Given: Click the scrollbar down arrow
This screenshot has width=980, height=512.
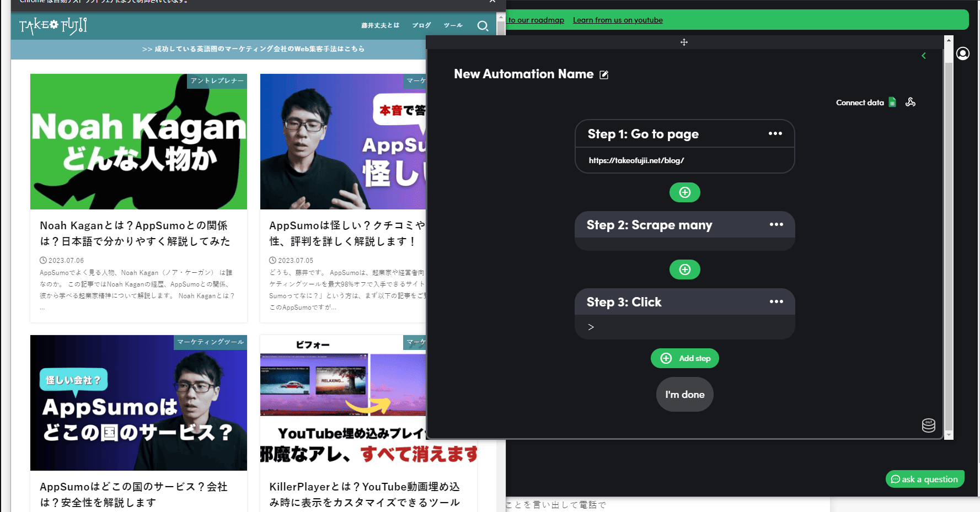Looking at the screenshot, I should click(949, 435).
